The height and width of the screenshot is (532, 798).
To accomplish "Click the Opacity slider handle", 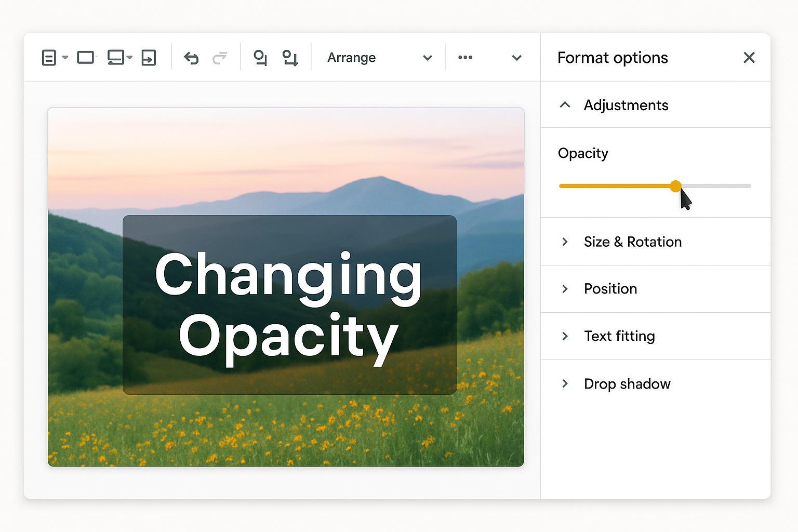I will (675, 186).
